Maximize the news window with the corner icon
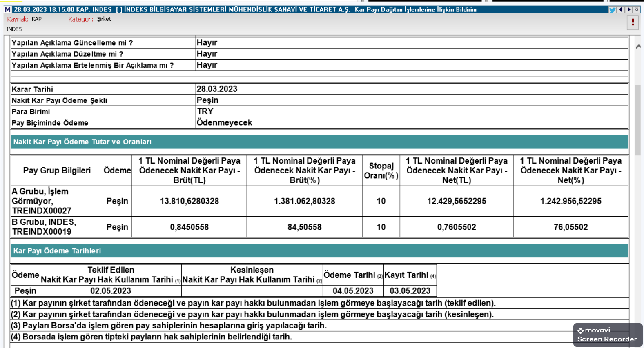The width and height of the screenshot is (644, 348). 637,9
